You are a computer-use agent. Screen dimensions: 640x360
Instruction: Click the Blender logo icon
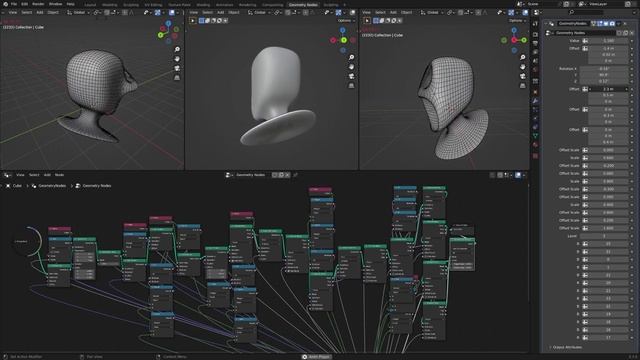[x=5, y=4]
